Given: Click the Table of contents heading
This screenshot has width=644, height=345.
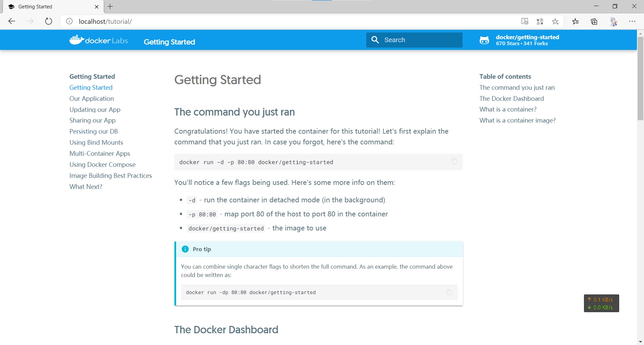Looking at the screenshot, I should 505,76.
